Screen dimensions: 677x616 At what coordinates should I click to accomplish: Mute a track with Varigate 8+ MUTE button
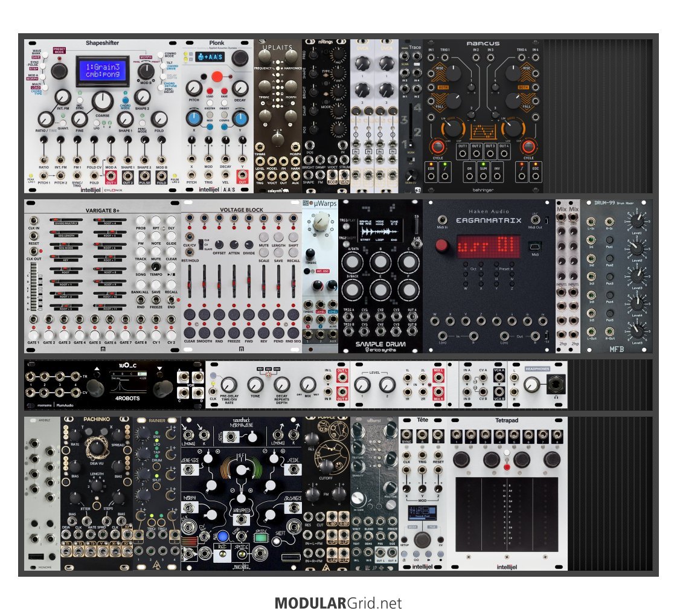click(156, 251)
